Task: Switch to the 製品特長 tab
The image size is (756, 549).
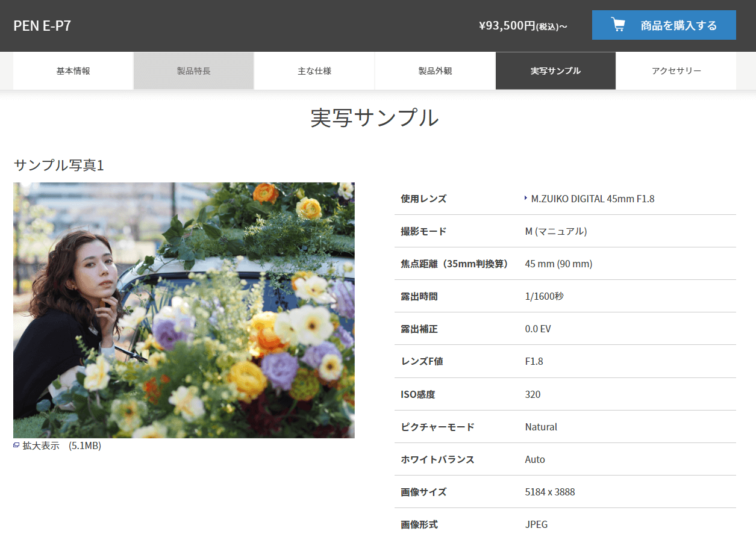Action: pyautogui.click(x=194, y=71)
